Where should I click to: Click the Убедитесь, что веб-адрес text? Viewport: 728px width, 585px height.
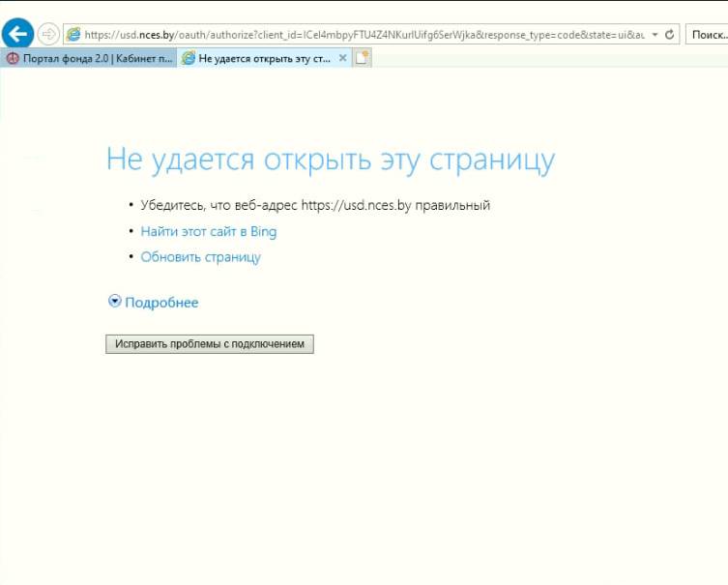click(315, 205)
